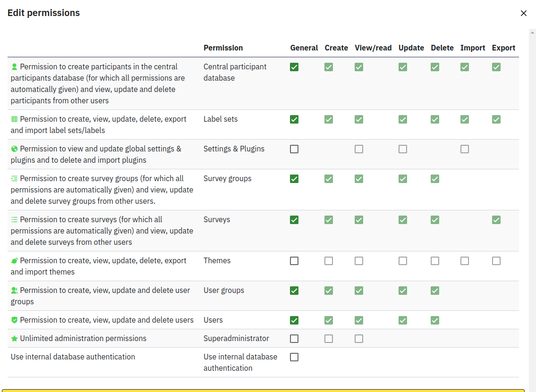Screen dimensions: 536x392
Task: Close the Edit permissions dialog
Action: (523, 13)
